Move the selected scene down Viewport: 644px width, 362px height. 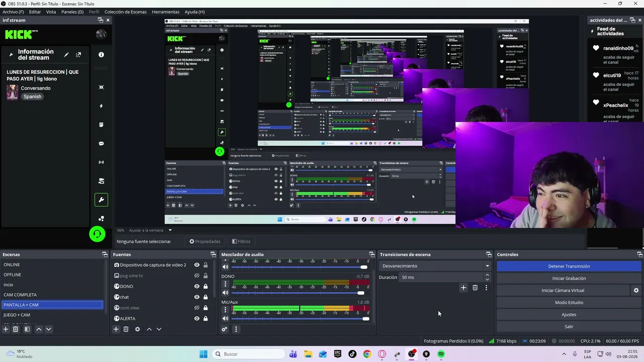click(x=49, y=329)
